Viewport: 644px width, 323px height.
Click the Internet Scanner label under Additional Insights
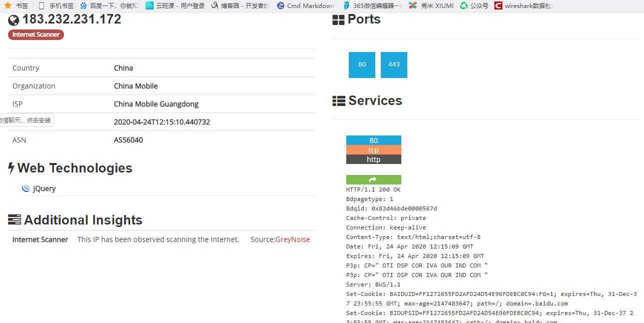(x=40, y=239)
